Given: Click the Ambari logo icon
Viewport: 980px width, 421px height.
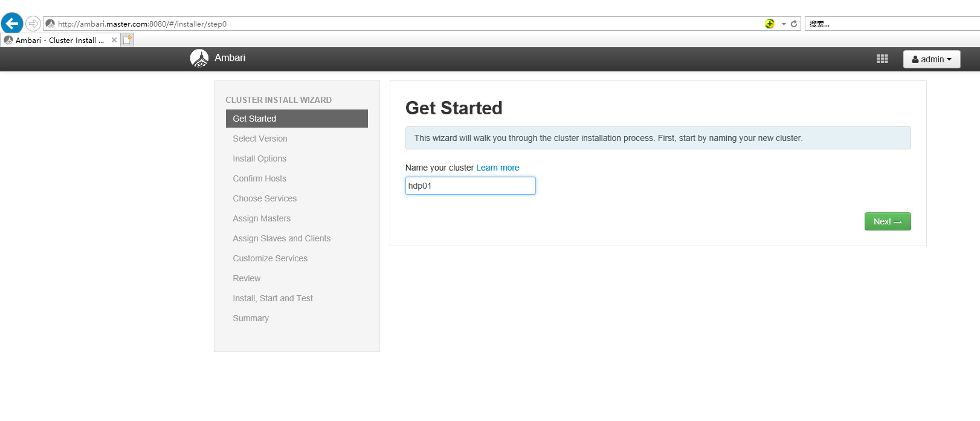Looking at the screenshot, I should 199,58.
